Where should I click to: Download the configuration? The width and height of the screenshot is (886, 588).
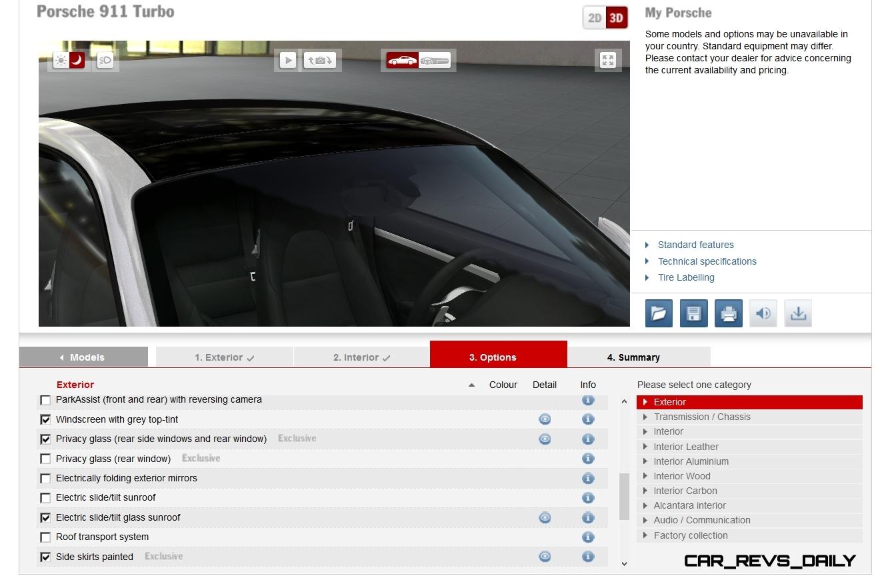click(798, 313)
